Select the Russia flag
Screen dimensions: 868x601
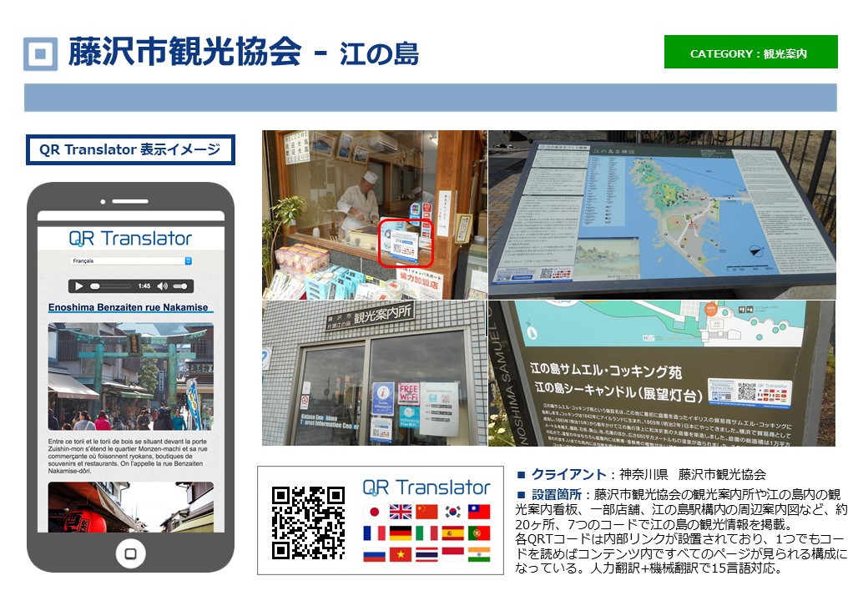coord(374,554)
